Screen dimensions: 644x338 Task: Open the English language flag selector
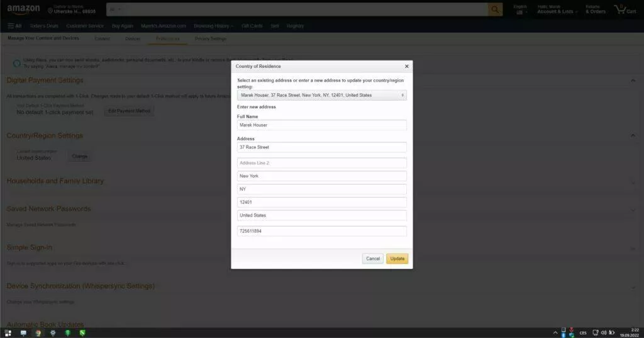pyautogui.click(x=520, y=9)
